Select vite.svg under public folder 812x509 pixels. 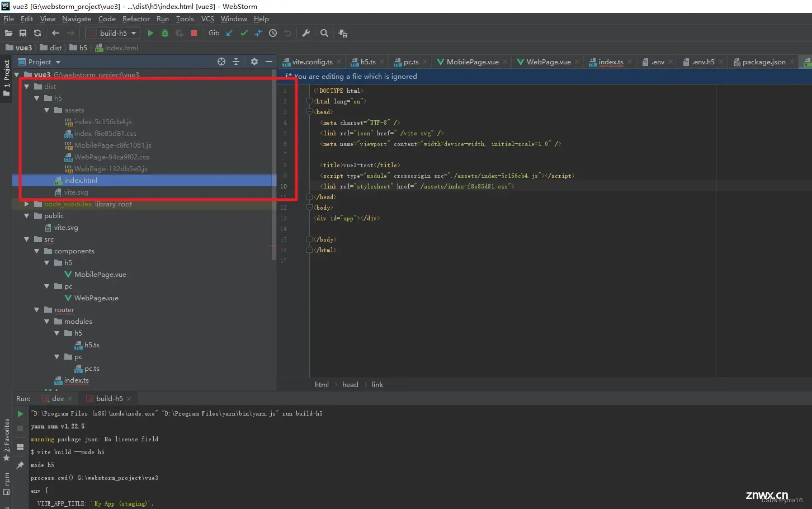click(x=66, y=228)
